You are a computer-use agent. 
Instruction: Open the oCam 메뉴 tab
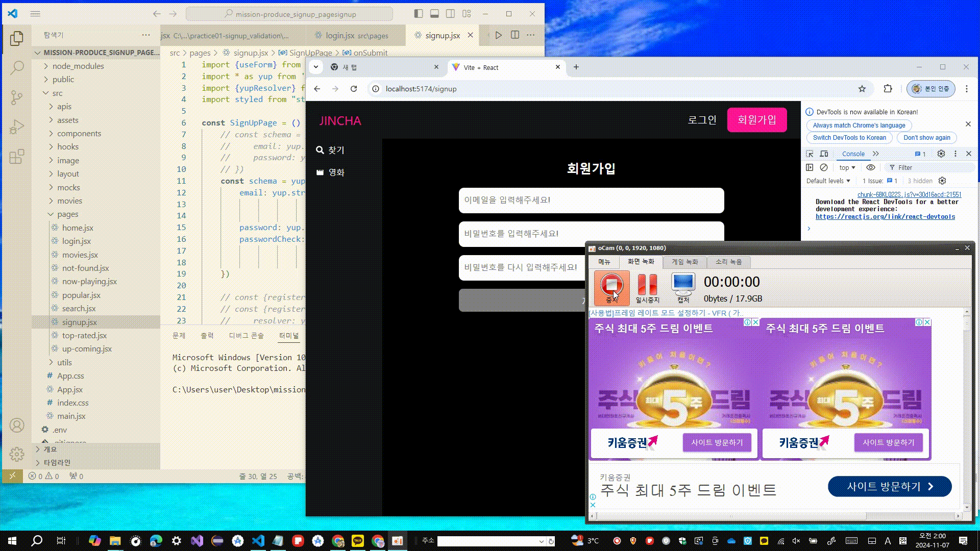coord(604,262)
